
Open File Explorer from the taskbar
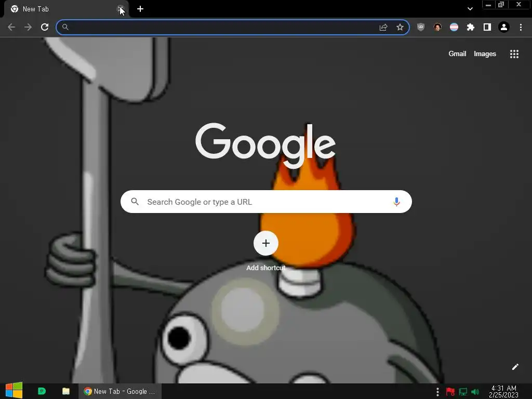click(66, 391)
